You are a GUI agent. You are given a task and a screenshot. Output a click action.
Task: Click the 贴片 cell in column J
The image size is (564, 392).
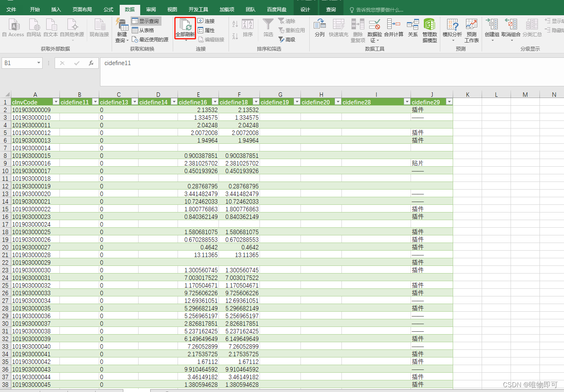pos(432,163)
